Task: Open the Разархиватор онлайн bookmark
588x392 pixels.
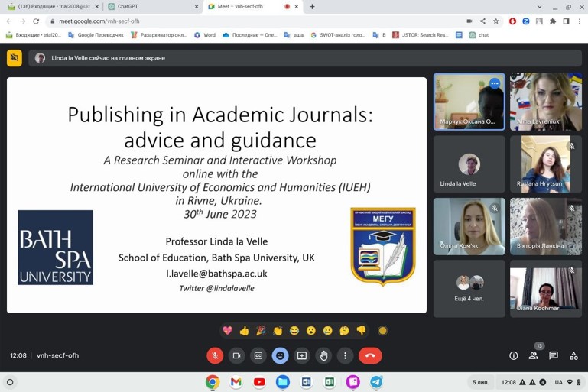Action: [158, 35]
